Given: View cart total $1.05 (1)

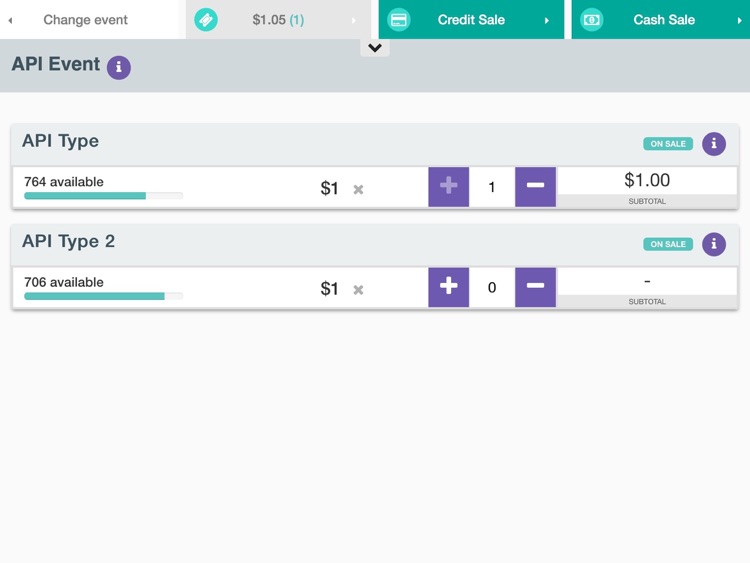Looking at the screenshot, I should click(278, 20).
